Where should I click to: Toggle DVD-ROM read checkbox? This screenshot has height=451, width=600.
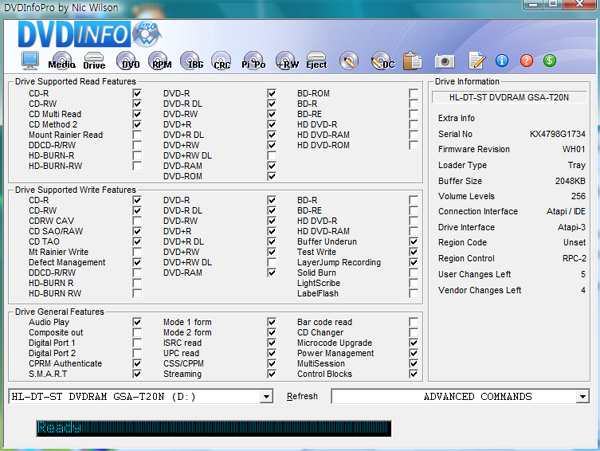coord(271,176)
